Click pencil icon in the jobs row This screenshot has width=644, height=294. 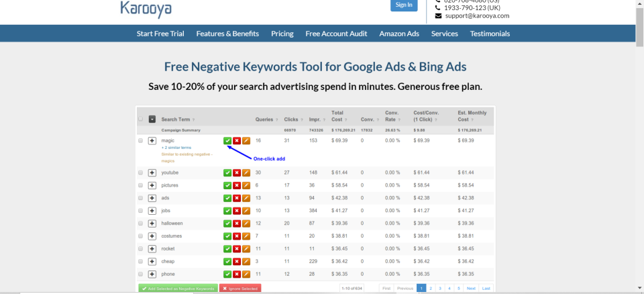(246, 211)
